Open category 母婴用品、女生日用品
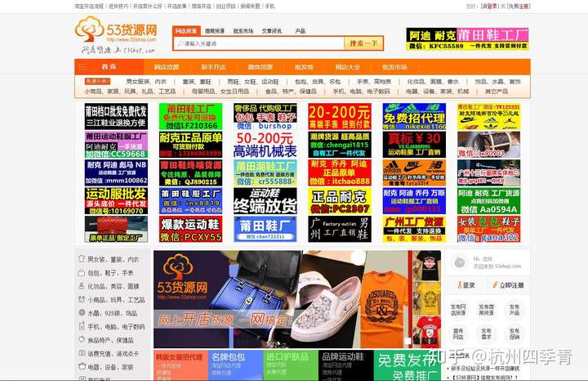Viewport: 588px width, 381px height. [220, 92]
